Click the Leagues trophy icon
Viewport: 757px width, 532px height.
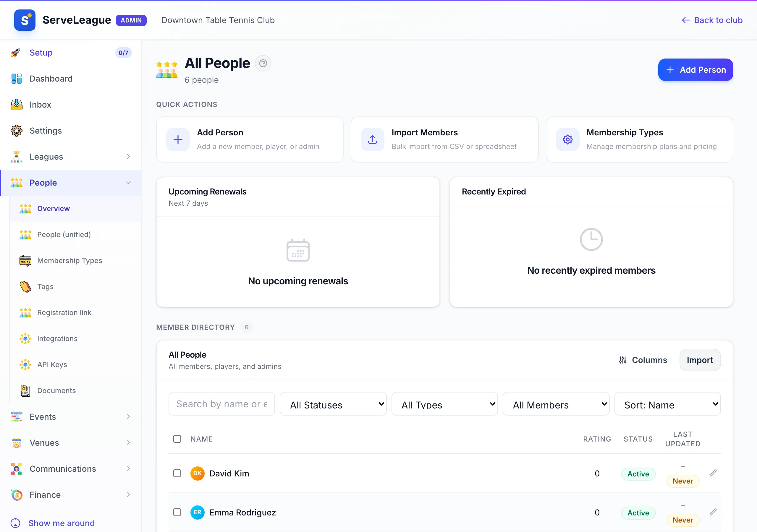tap(17, 157)
